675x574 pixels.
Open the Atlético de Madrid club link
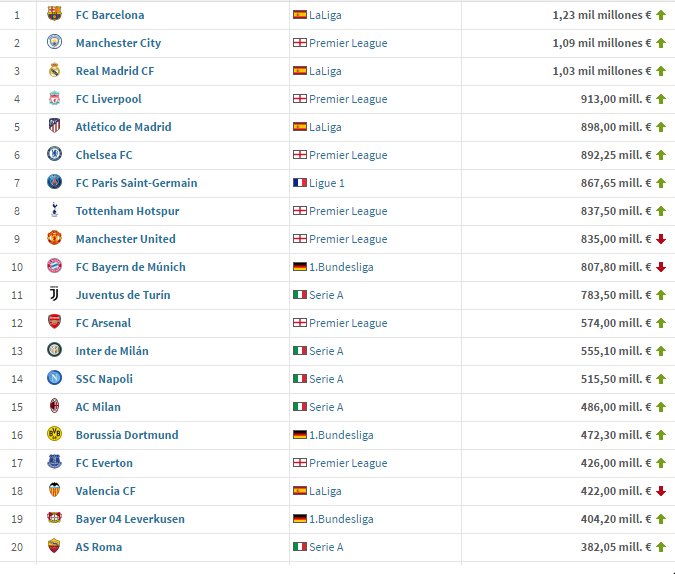tap(124, 127)
